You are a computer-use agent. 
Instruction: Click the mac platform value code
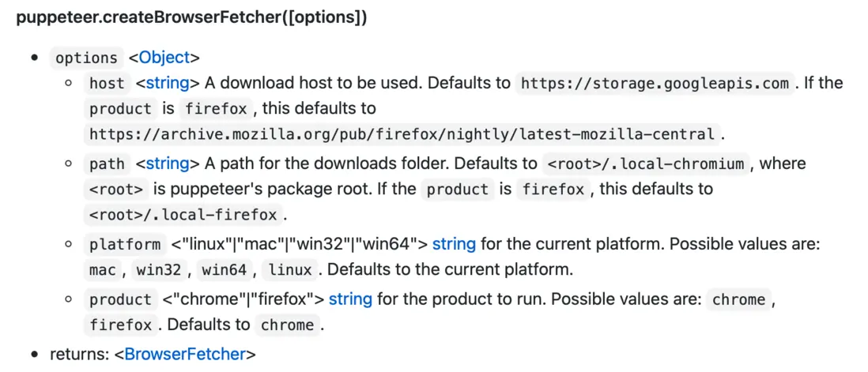[x=103, y=270]
